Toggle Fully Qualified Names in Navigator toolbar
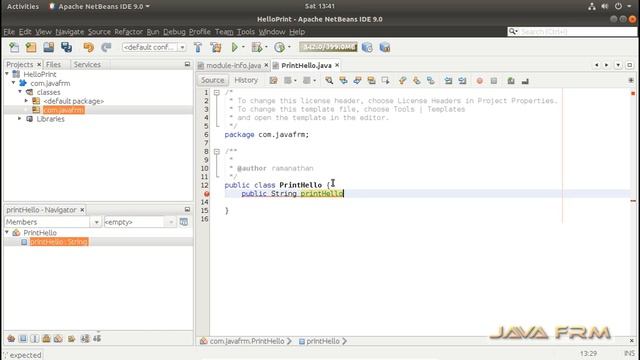Viewport: 640px width, 360px height. 72,338
